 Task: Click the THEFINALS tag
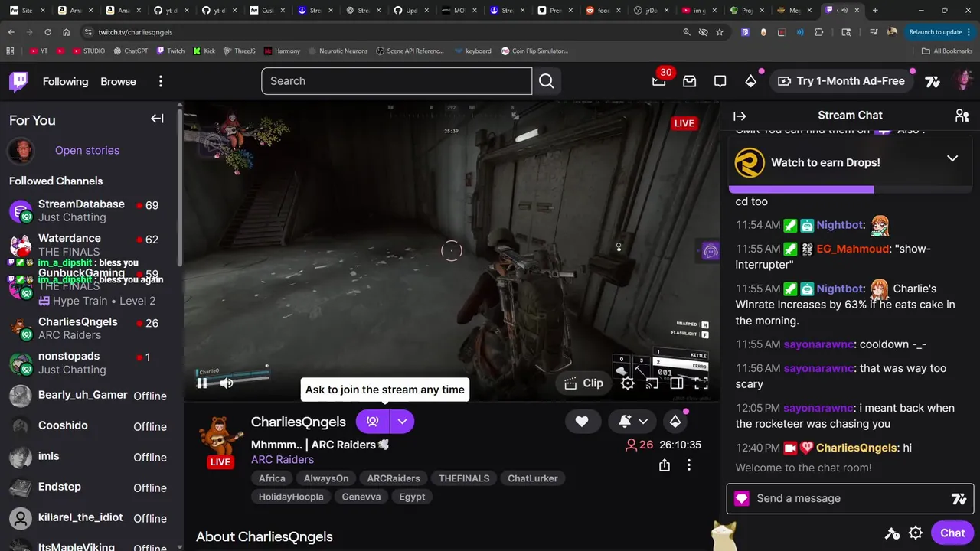(x=464, y=478)
